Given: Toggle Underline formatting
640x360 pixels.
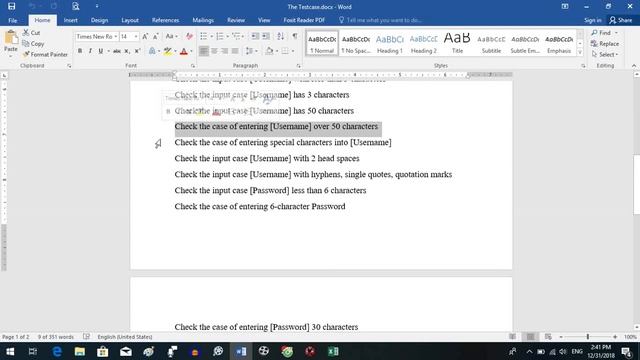Looking at the screenshot, I should 100,51.
